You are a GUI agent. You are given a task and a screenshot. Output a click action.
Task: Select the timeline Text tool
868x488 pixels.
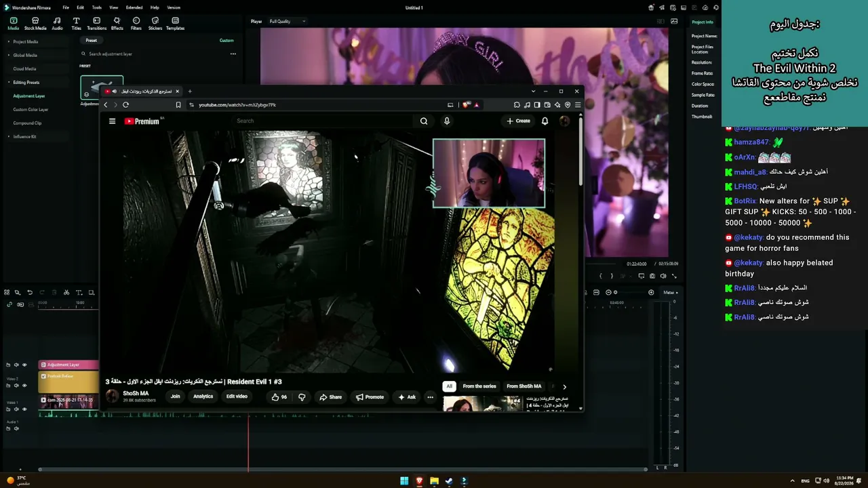pyautogui.click(x=79, y=293)
